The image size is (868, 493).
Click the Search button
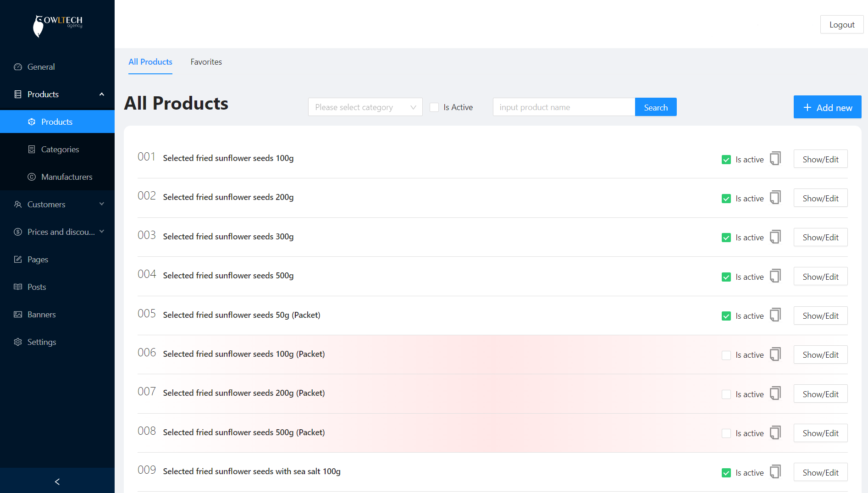pyautogui.click(x=656, y=107)
